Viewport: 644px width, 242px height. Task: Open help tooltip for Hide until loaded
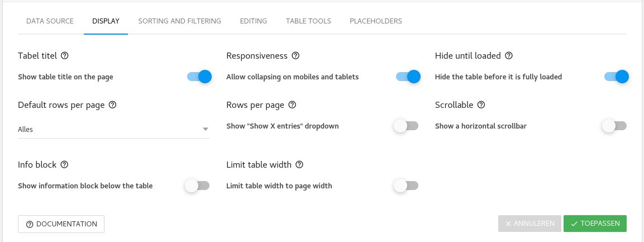[x=508, y=55]
